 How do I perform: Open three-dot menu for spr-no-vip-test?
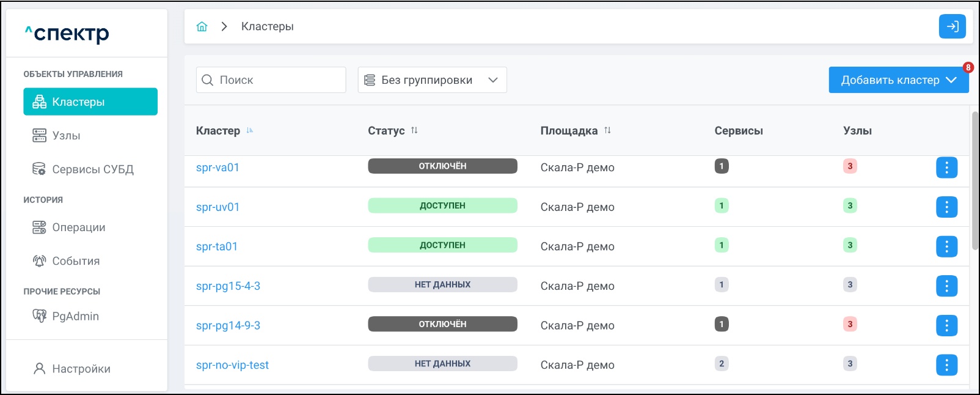click(946, 365)
